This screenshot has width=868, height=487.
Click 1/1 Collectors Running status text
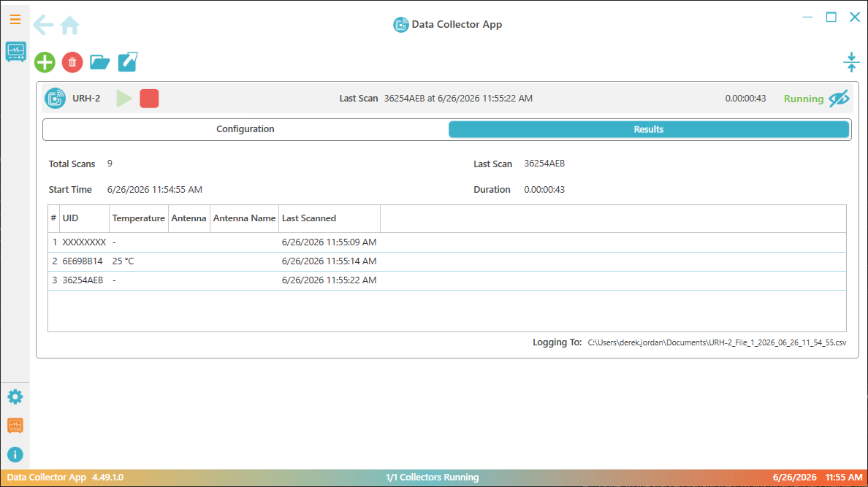(433, 477)
